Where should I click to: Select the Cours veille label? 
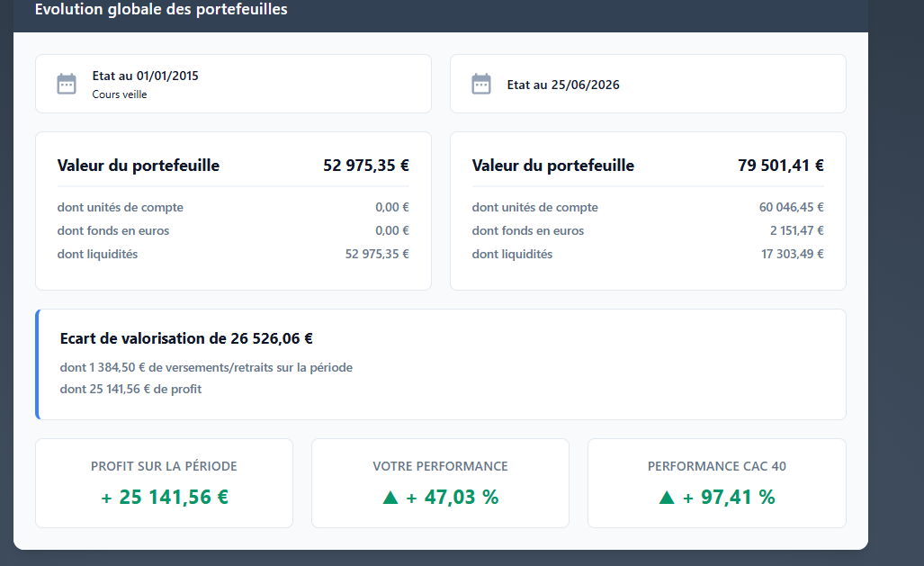click(120, 94)
